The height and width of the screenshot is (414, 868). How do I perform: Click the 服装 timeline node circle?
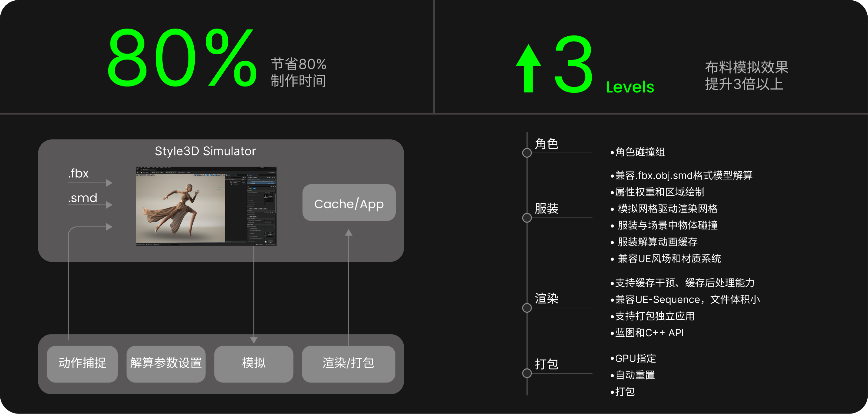527,218
